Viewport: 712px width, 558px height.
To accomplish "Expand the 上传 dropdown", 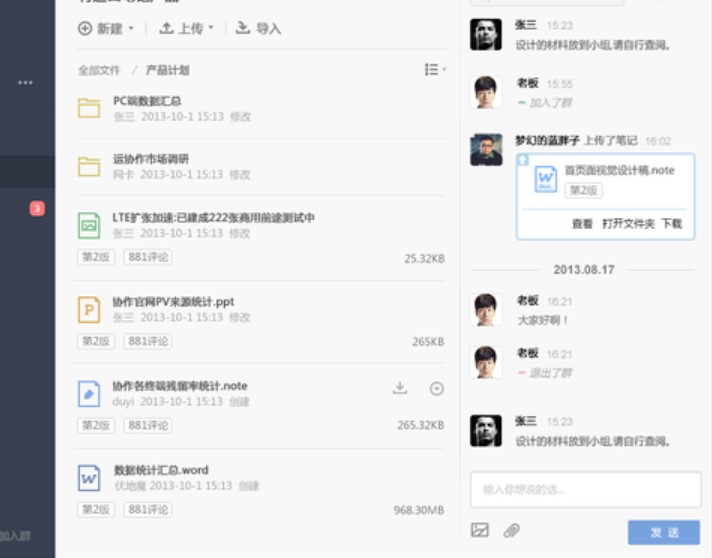I will pyautogui.click(x=186, y=29).
